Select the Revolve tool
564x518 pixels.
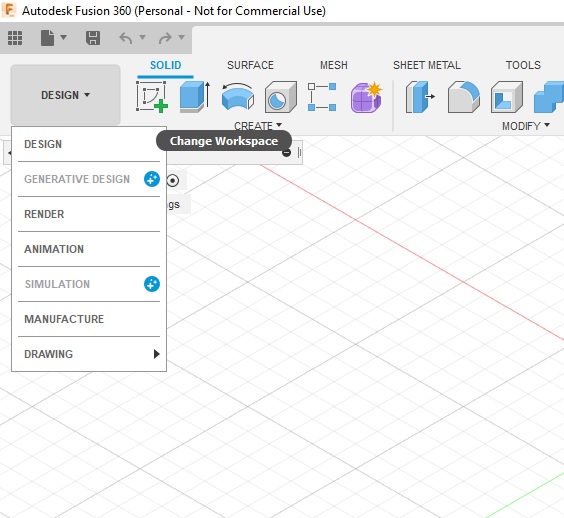[238, 97]
